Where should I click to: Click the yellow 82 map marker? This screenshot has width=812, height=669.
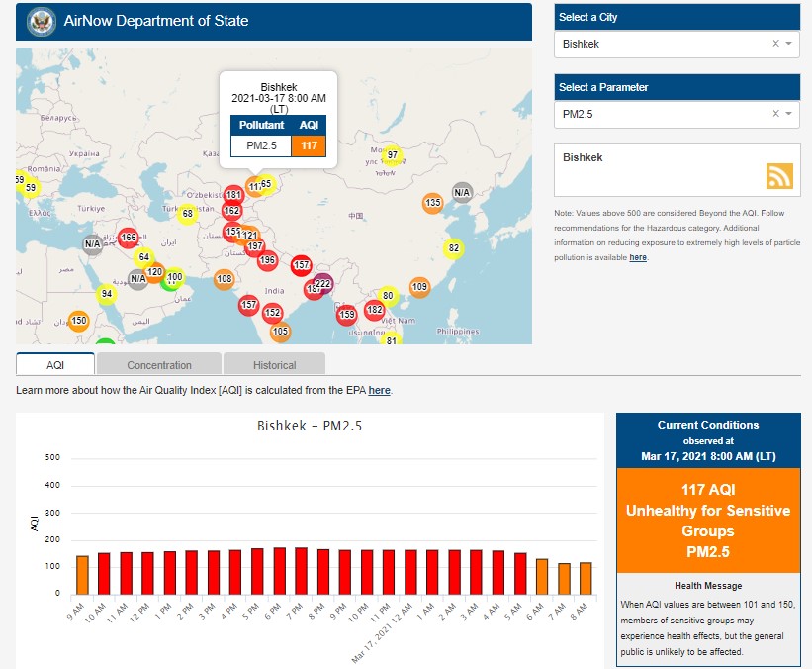point(454,248)
